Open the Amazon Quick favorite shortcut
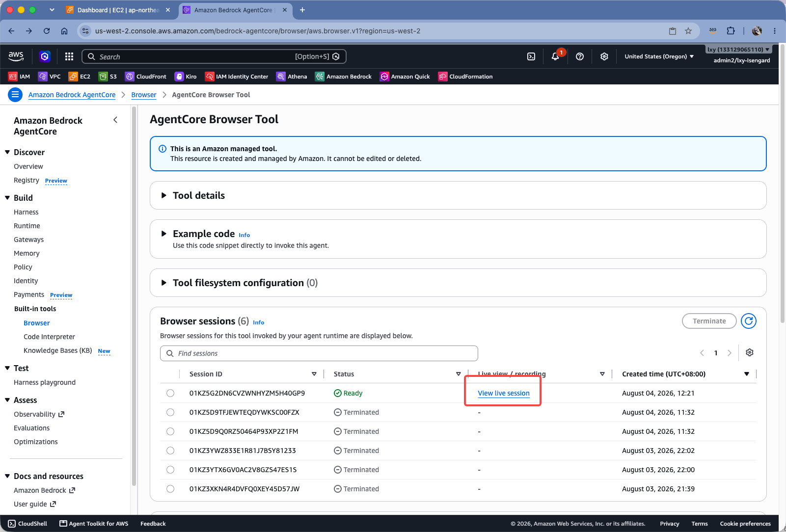Viewport: 786px width, 532px height. click(x=405, y=77)
